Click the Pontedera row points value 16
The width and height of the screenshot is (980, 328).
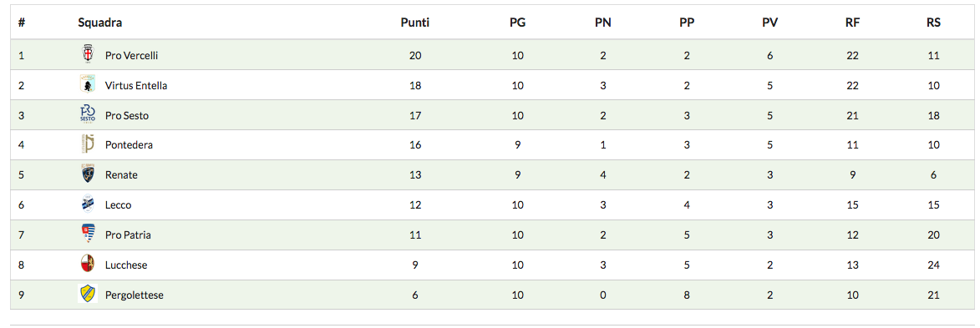coord(415,145)
